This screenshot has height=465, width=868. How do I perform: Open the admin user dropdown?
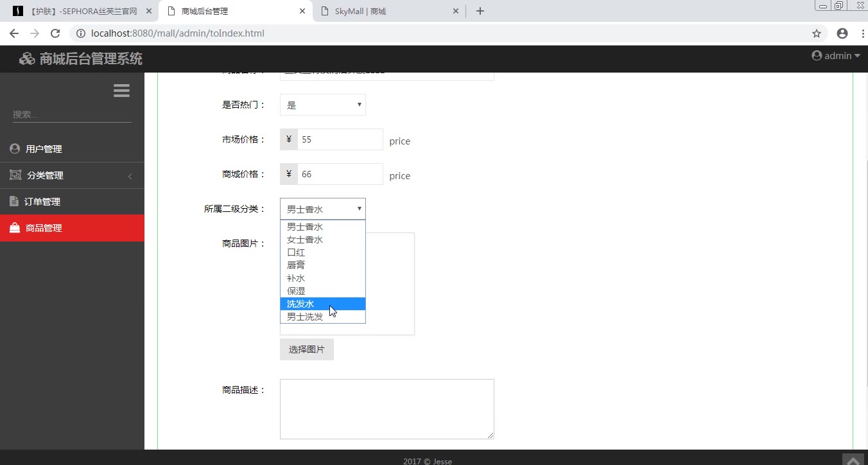pos(836,56)
